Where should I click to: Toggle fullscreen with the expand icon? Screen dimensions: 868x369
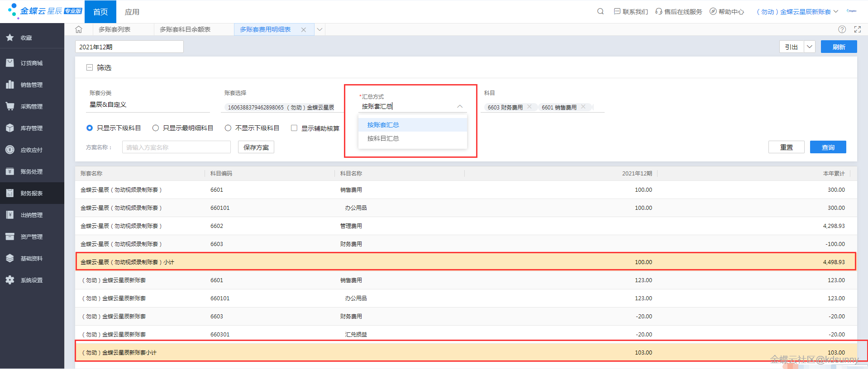click(x=857, y=29)
